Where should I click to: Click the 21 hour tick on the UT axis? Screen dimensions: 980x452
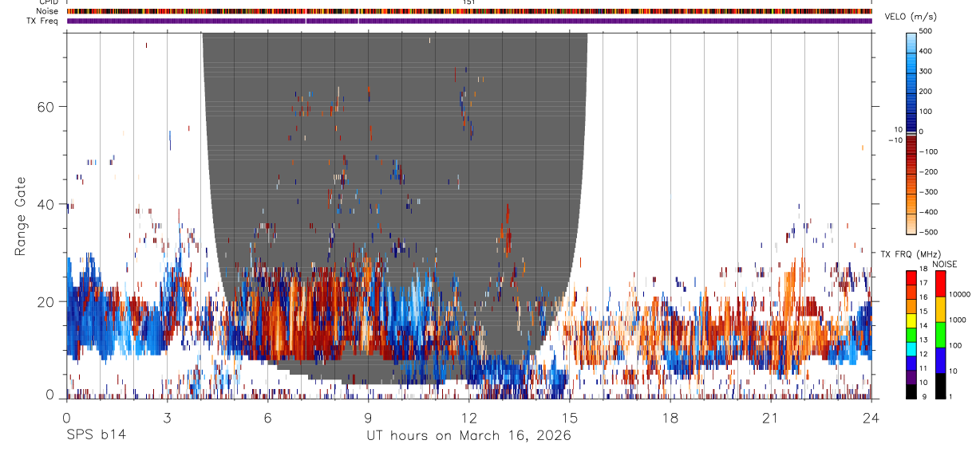pos(771,417)
